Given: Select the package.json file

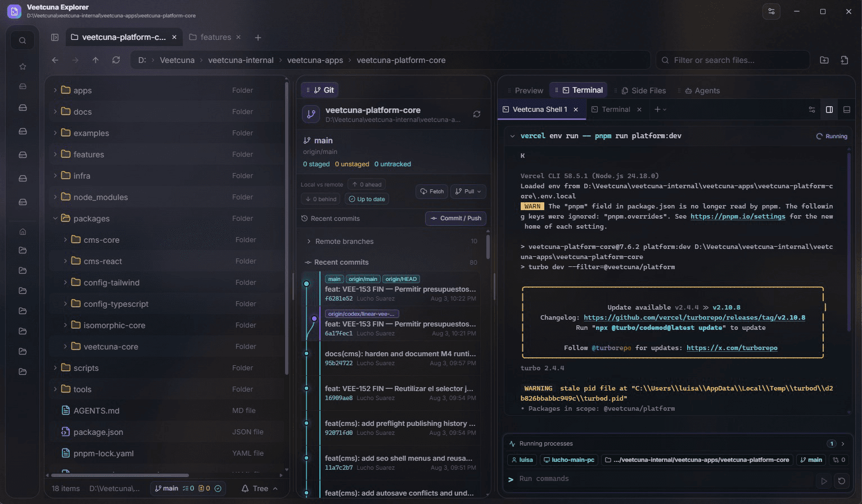Looking at the screenshot, I should (166, 432).
